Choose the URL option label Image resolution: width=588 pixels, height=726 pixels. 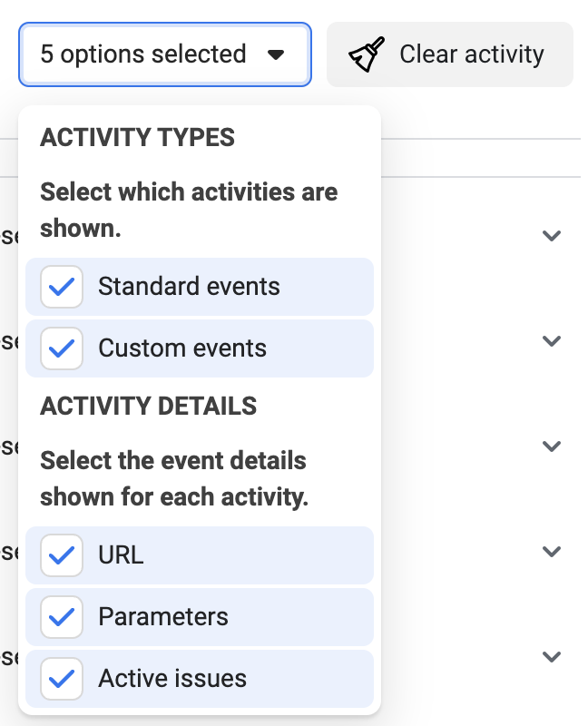pos(121,554)
